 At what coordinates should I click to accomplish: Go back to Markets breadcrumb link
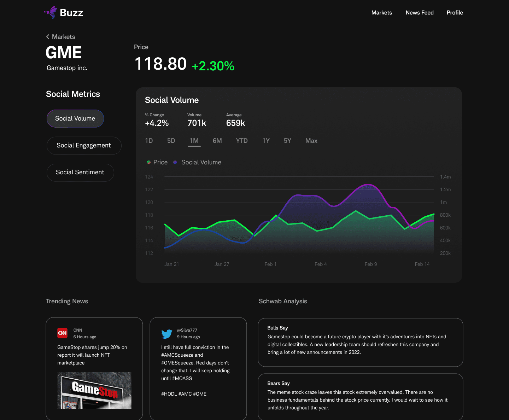[x=64, y=37]
